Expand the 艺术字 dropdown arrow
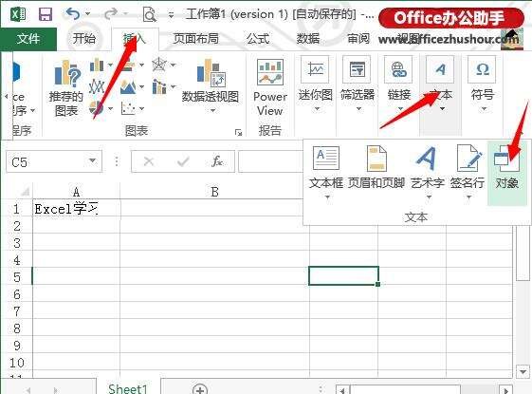The height and width of the screenshot is (394, 532). (x=429, y=197)
